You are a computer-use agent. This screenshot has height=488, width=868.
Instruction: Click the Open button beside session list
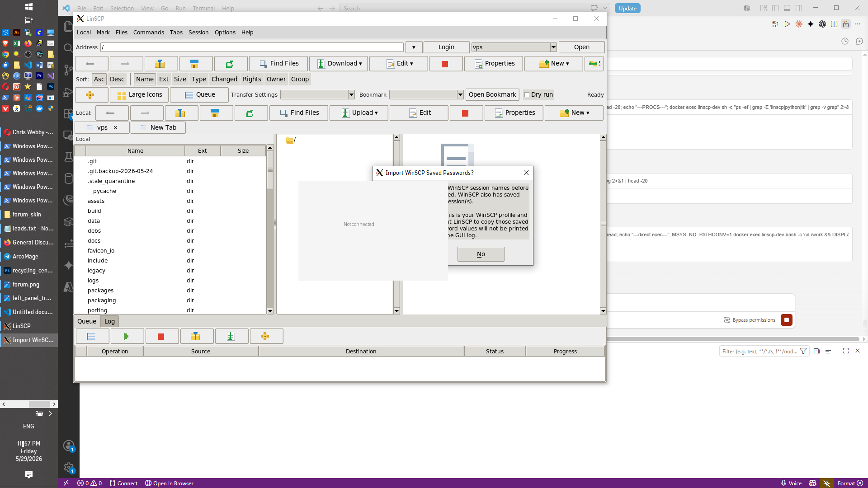tap(582, 47)
